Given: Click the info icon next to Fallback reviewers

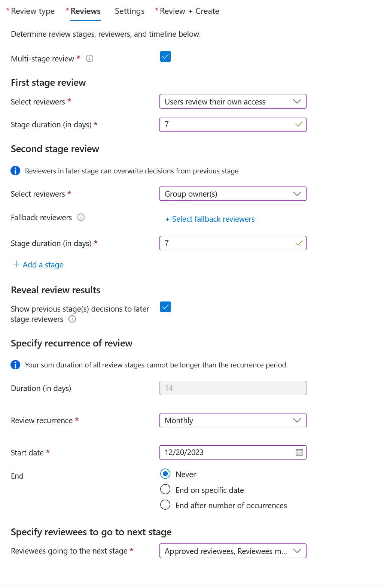Looking at the screenshot, I should (x=81, y=217).
